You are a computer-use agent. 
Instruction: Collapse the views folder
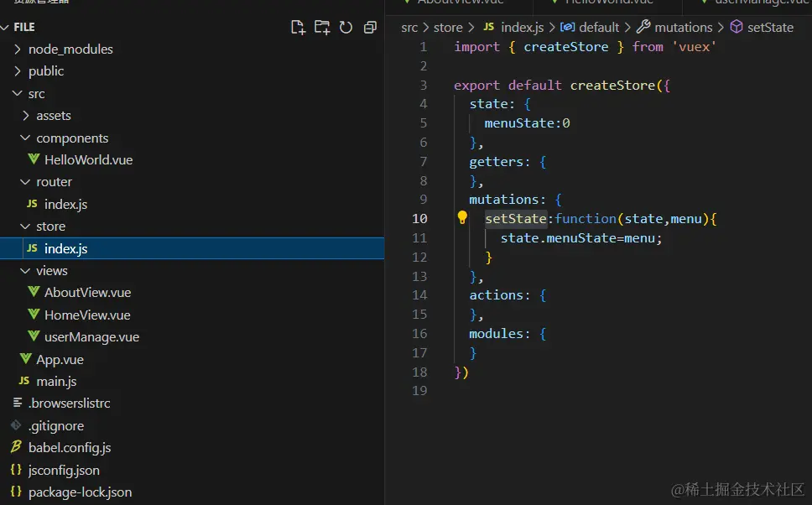(x=25, y=271)
